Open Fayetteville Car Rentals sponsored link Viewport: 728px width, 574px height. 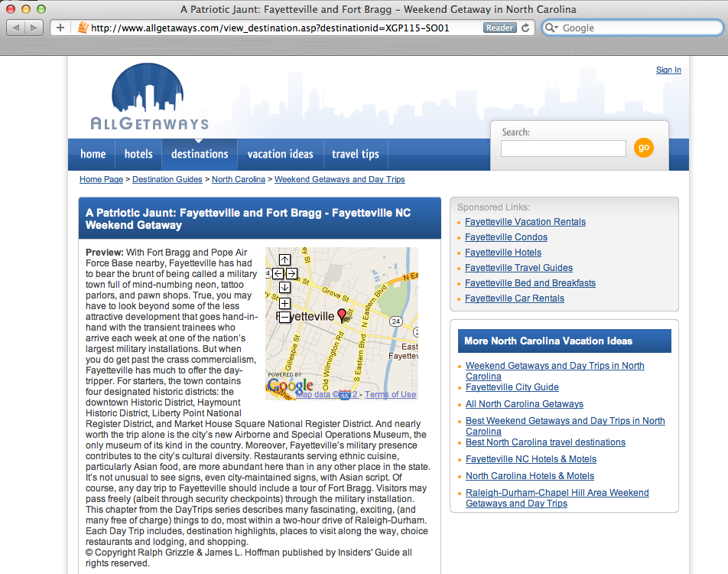[x=515, y=298]
